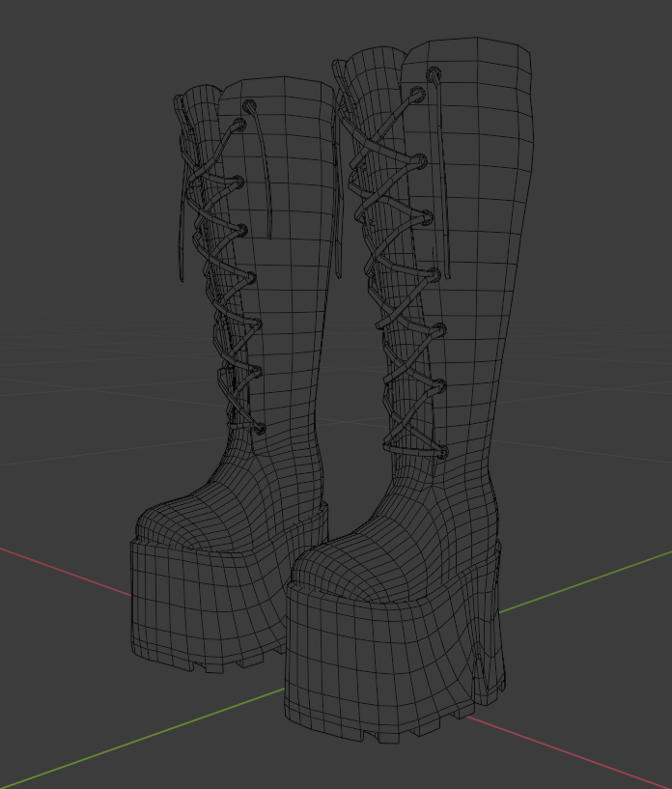Screen dimensions: 672x789
Task: Click the red axis line at bottom right
Action: pyautogui.click(x=569, y=752)
